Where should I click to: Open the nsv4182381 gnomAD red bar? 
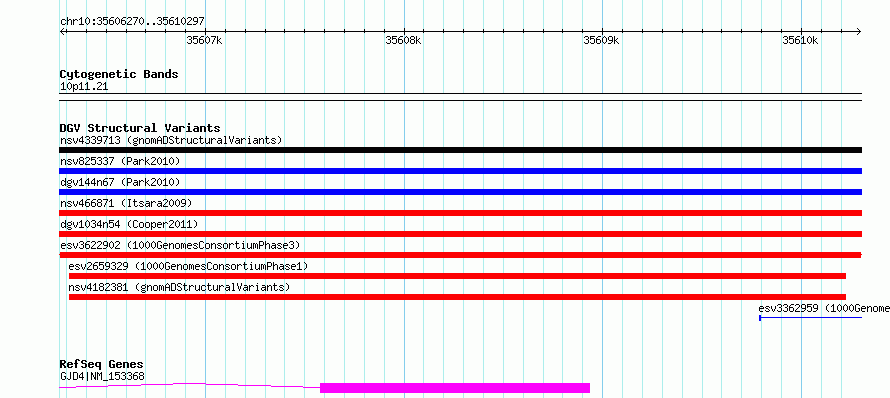pyautogui.click(x=457, y=297)
